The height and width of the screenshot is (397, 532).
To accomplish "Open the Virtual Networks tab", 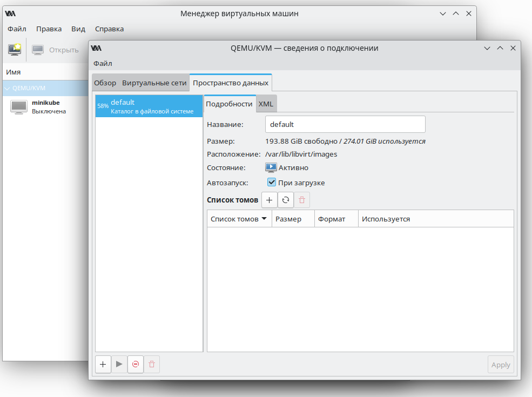I will pos(154,83).
